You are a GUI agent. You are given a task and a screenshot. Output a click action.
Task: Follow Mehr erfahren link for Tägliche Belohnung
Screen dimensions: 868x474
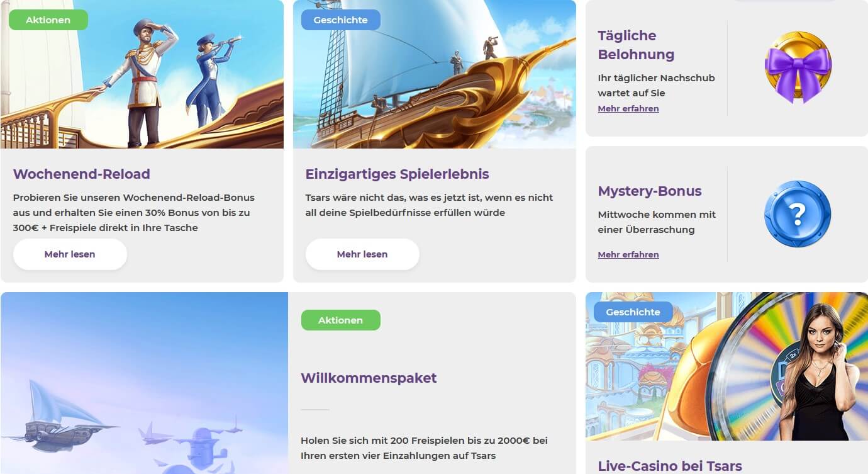pyautogui.click(x=628, y=109)
